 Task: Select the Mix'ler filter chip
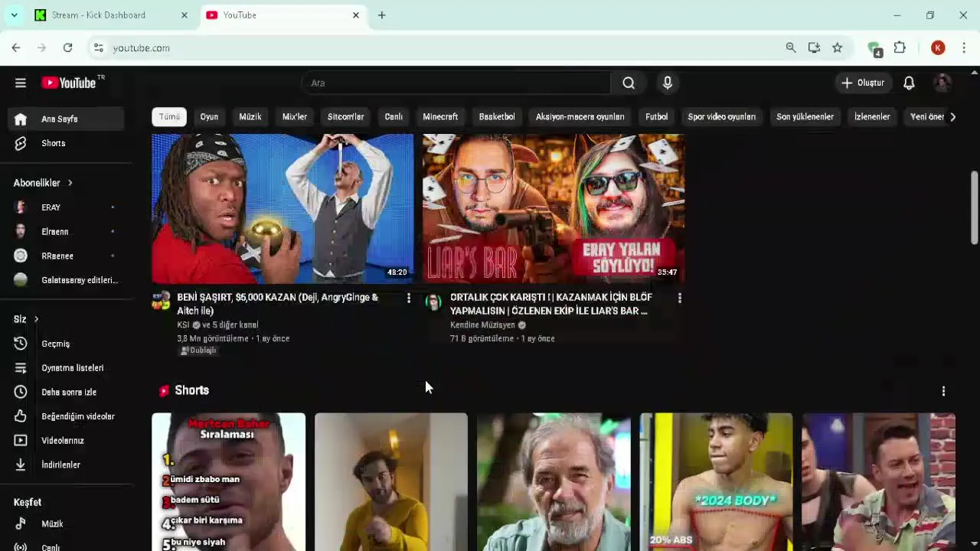point(295,117)
